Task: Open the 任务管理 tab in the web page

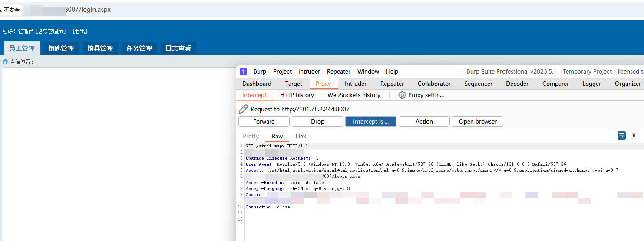Action: click(139, 48)
